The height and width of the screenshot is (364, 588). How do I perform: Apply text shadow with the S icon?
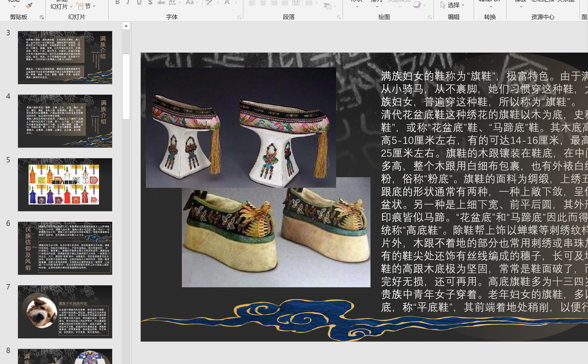tap(150, 3)
